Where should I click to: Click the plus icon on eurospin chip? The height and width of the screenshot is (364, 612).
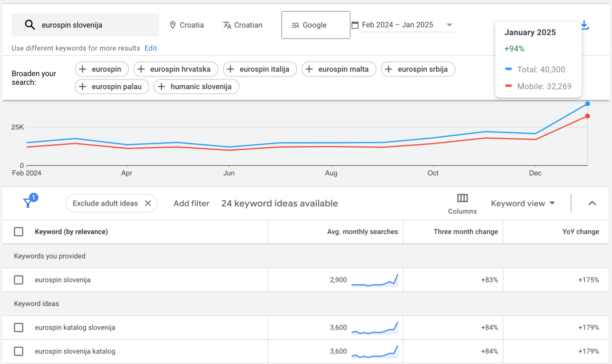tap(82, 69)
